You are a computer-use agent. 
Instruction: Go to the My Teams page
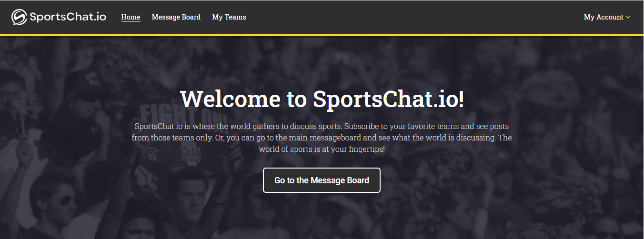[x=229, y=17]
